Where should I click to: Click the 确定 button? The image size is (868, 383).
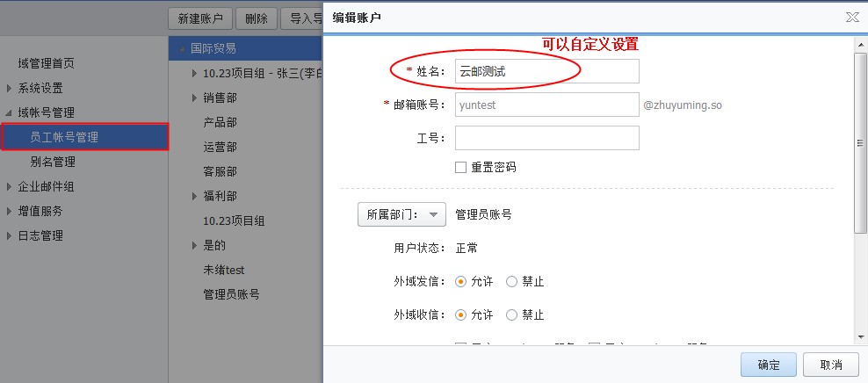(x=768, y=365)
